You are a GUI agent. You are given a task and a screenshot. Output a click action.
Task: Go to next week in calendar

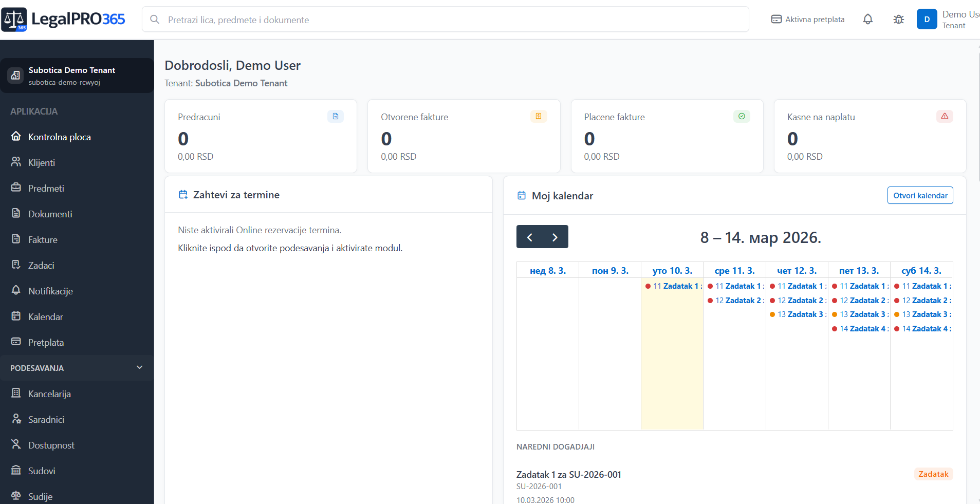click(x=555, y=237)
